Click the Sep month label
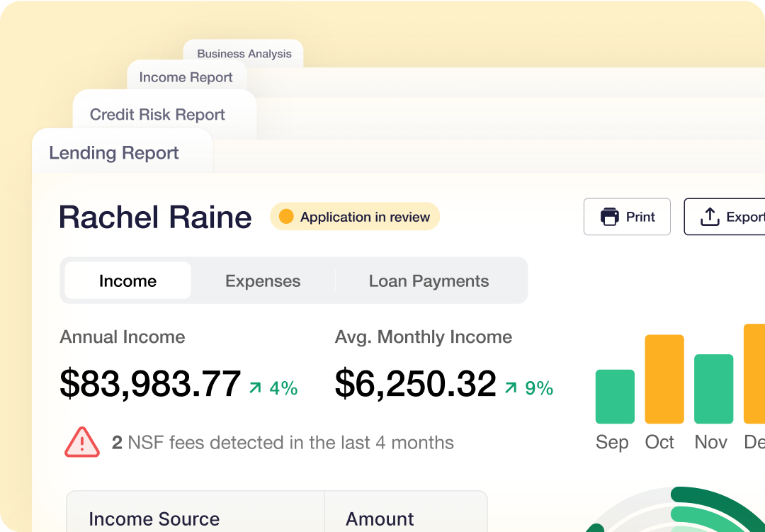Viewport: 765px width, 532px height. coord(612,442)
